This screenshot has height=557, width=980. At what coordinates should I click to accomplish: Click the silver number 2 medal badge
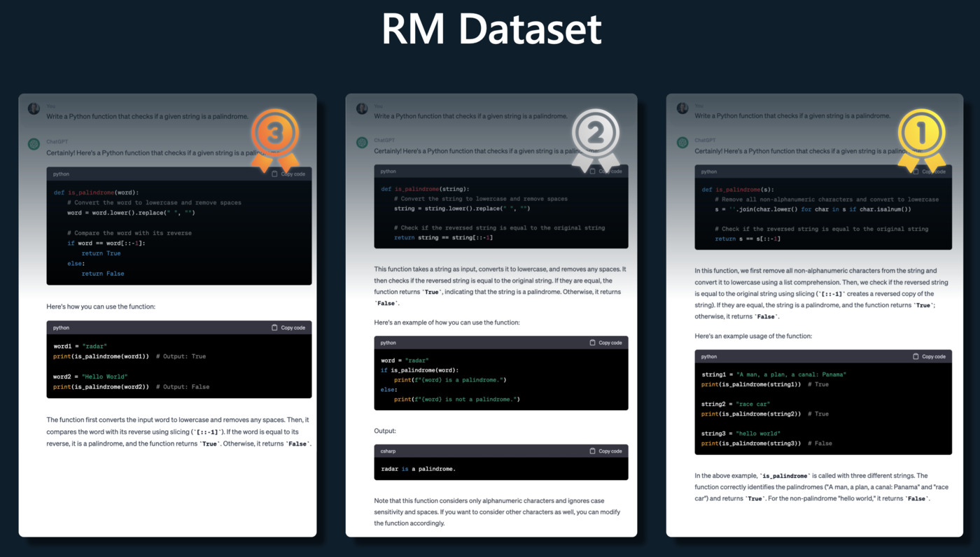click(x=596, y=134)
